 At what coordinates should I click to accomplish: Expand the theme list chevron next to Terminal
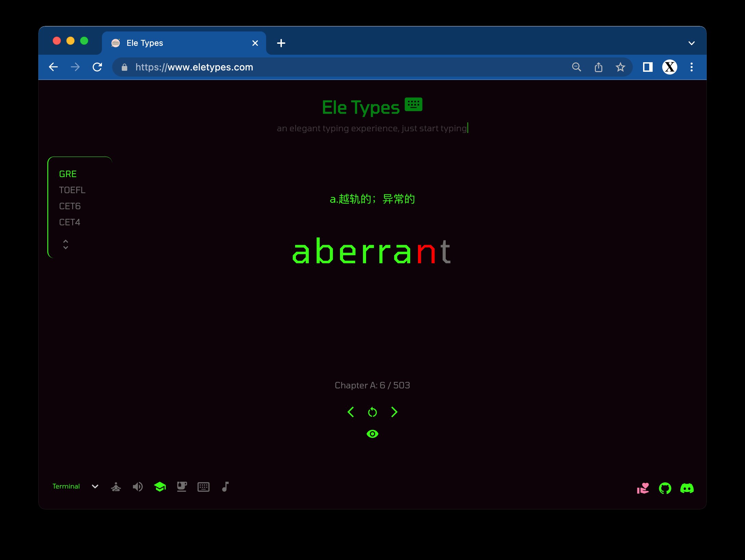click(95, 486)
